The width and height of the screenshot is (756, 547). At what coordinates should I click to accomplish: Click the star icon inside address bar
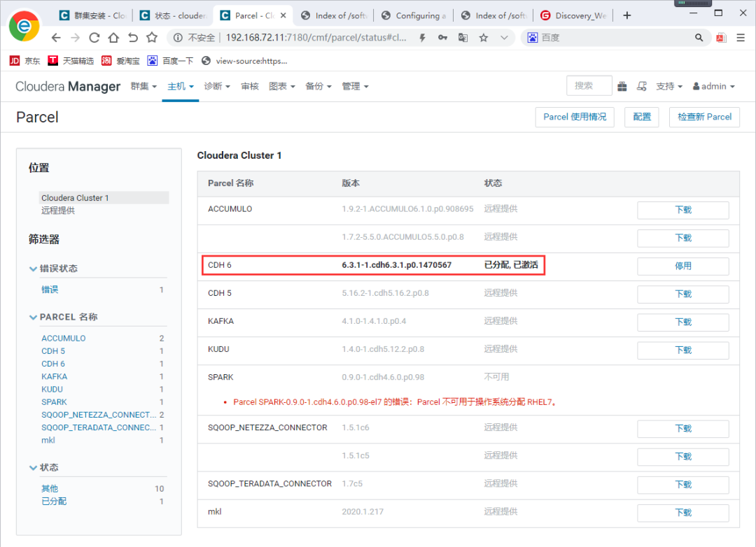484,38
